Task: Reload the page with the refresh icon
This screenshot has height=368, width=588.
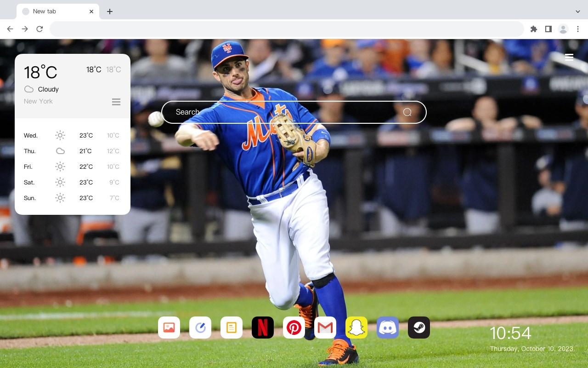Action: 40,29
